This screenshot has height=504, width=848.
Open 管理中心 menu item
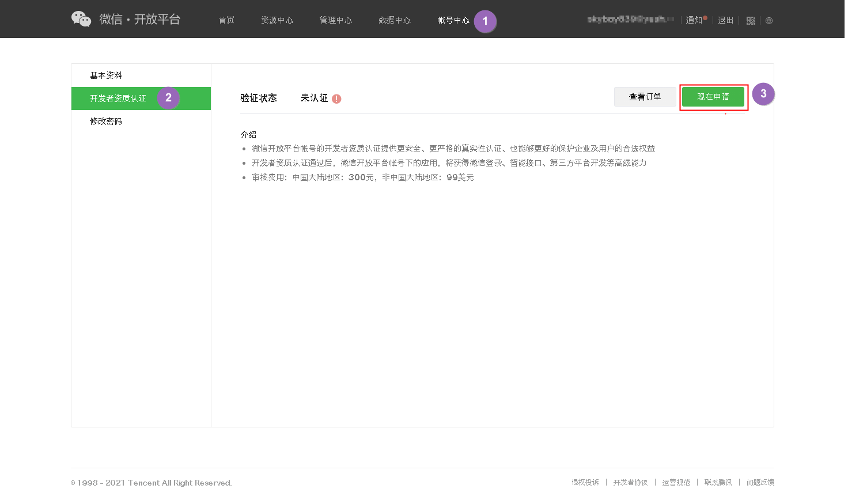tap(336, 20)
